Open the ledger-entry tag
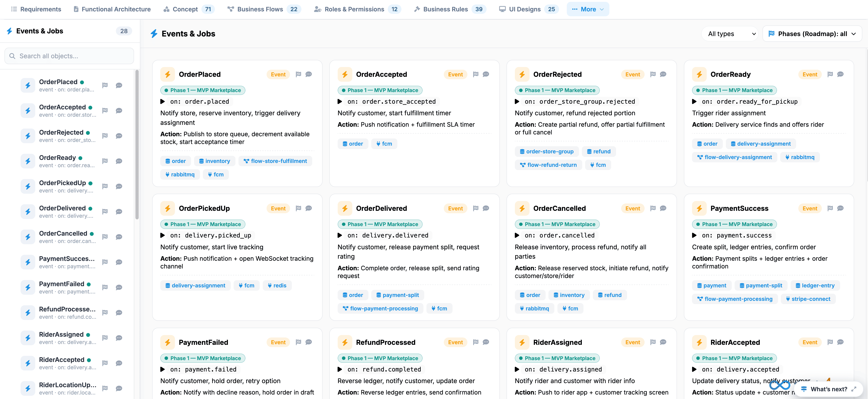 [815, 285]
